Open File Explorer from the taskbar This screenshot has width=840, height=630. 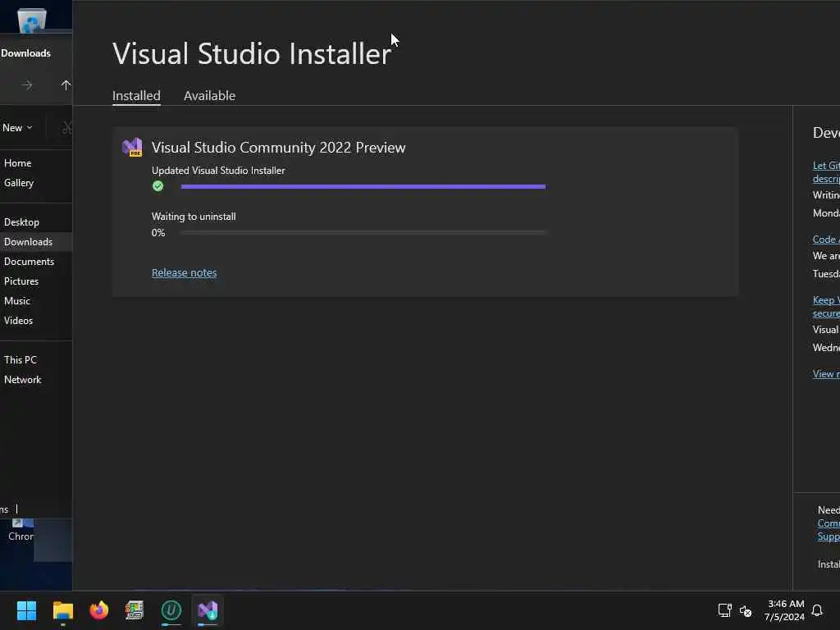[62, 610]
